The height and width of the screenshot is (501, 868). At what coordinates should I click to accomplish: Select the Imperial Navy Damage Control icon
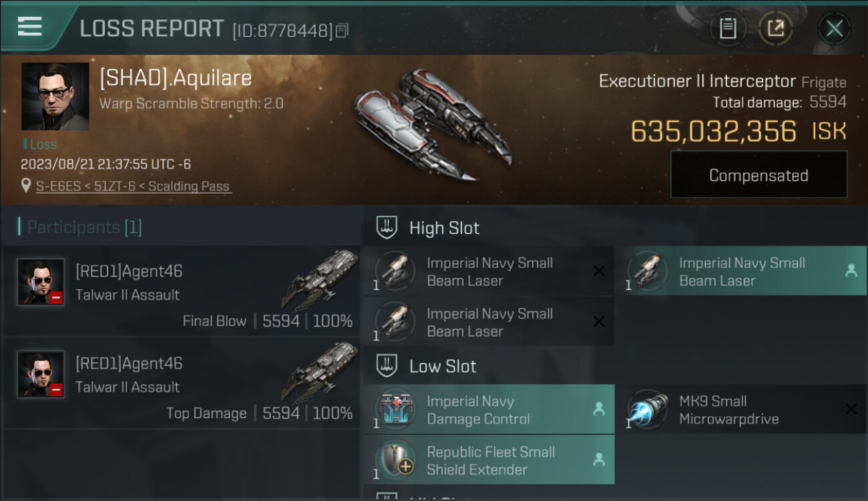[x=395, y=409]
